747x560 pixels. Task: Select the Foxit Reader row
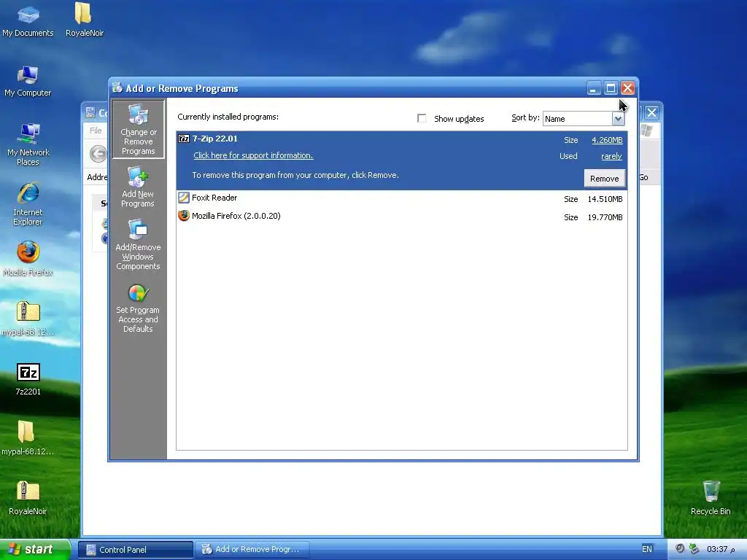point(402,198)
